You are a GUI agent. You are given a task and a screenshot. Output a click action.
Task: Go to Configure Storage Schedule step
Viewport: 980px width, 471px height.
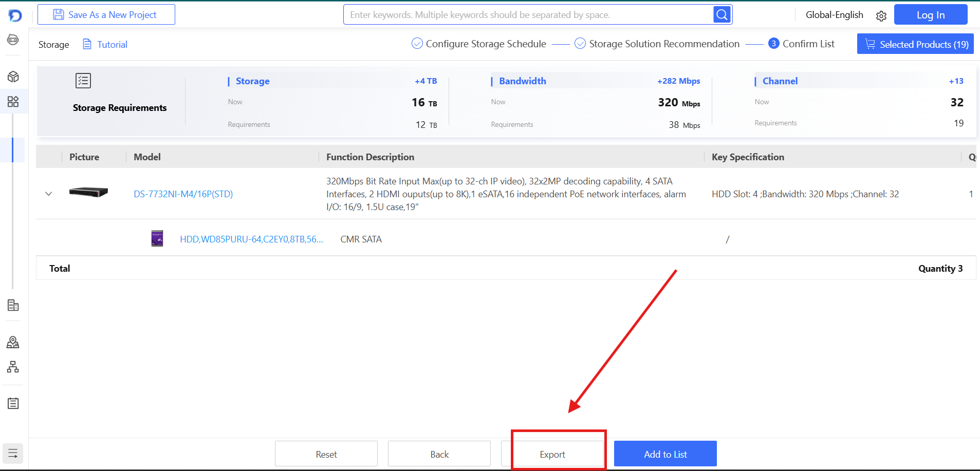(x=486, y=44)
